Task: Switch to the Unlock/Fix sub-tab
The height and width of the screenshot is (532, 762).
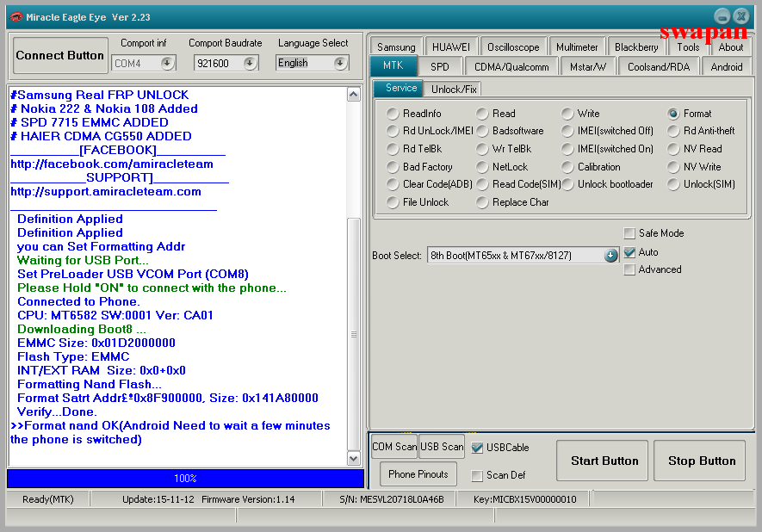Action: (x=454, y=89)
